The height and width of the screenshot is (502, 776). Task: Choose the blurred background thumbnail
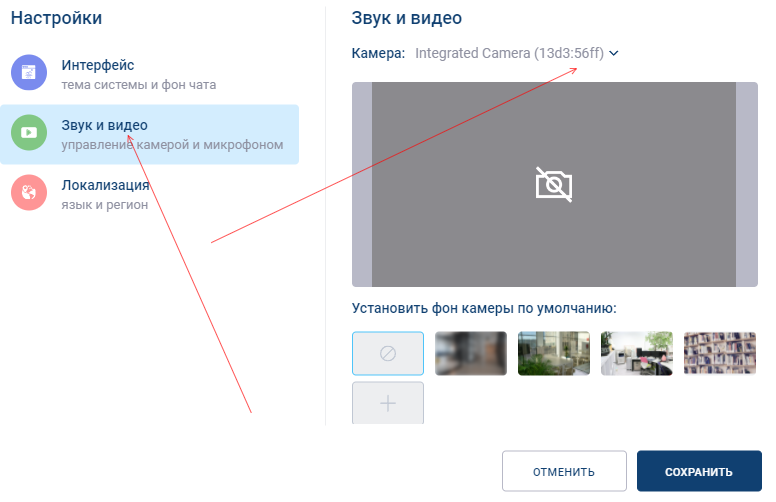[471, 354]
